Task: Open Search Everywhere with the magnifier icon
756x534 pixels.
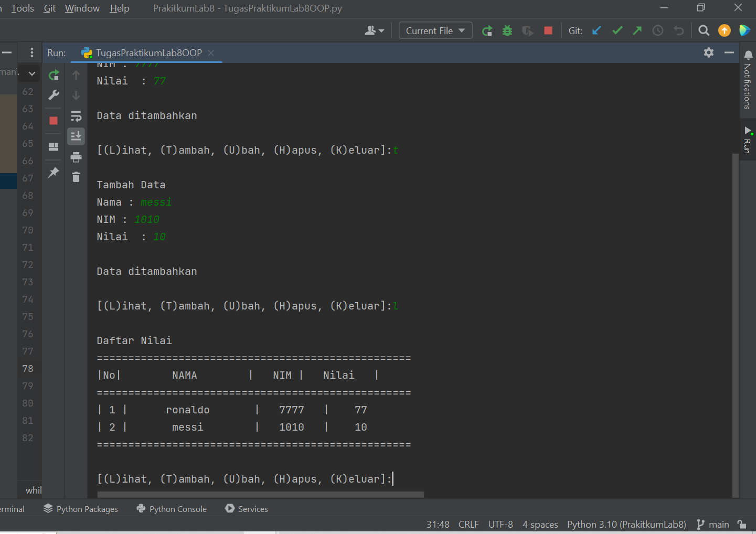Action: tap(704, 30)
